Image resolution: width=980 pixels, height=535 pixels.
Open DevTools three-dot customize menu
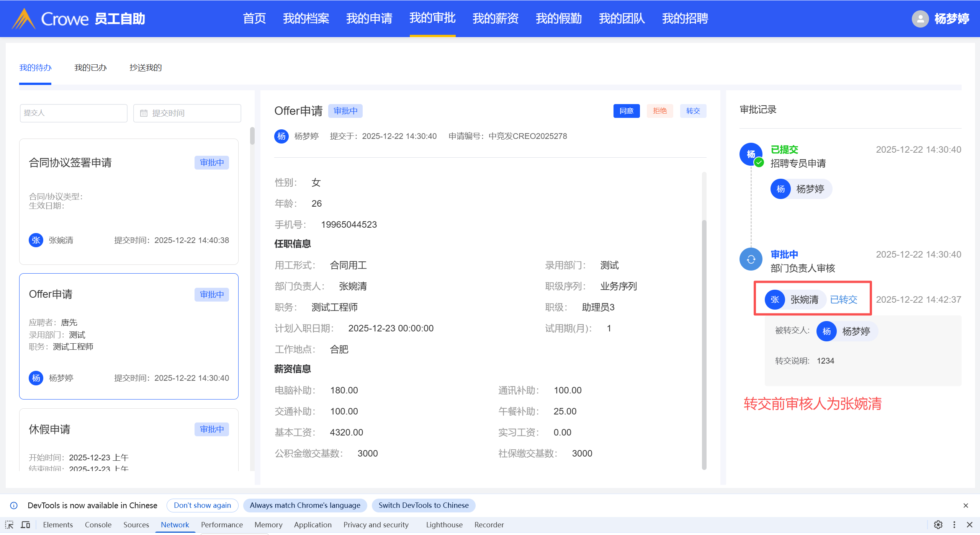[x=954, y=525]
